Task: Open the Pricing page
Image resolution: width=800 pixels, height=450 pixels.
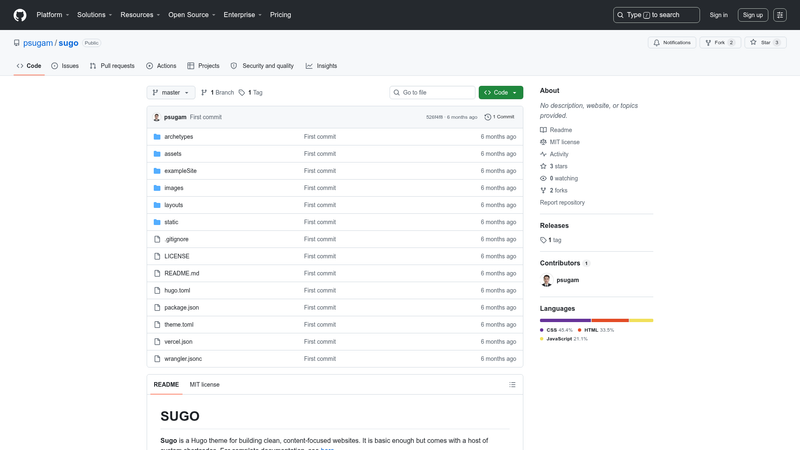Action: pyautogui.click(x=281, y=15)
